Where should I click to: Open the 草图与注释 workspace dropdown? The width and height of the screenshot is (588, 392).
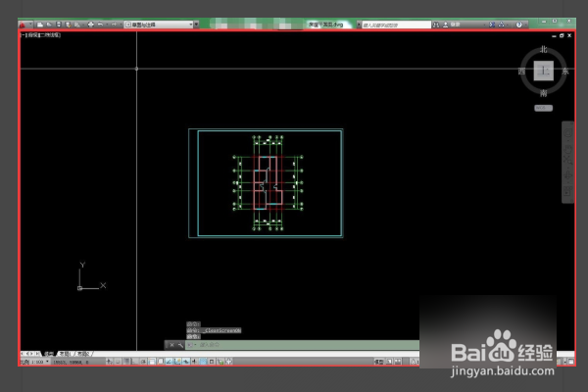[x=159, y=24]
